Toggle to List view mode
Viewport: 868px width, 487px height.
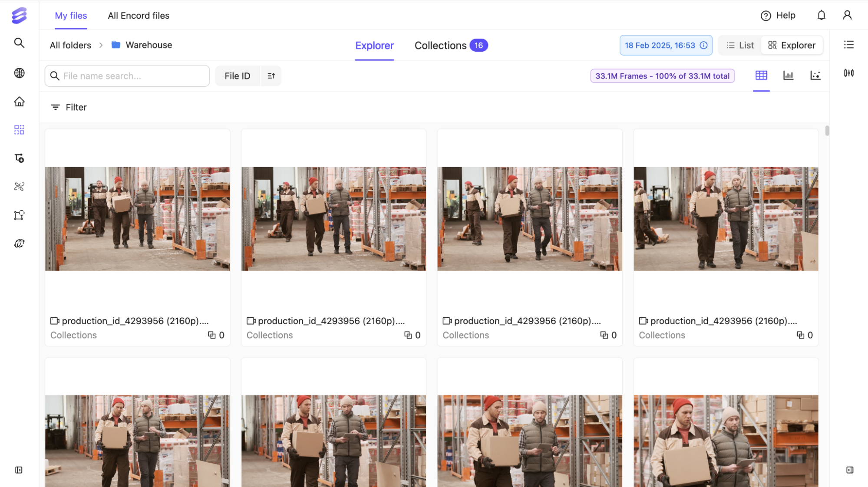[740, 45]
